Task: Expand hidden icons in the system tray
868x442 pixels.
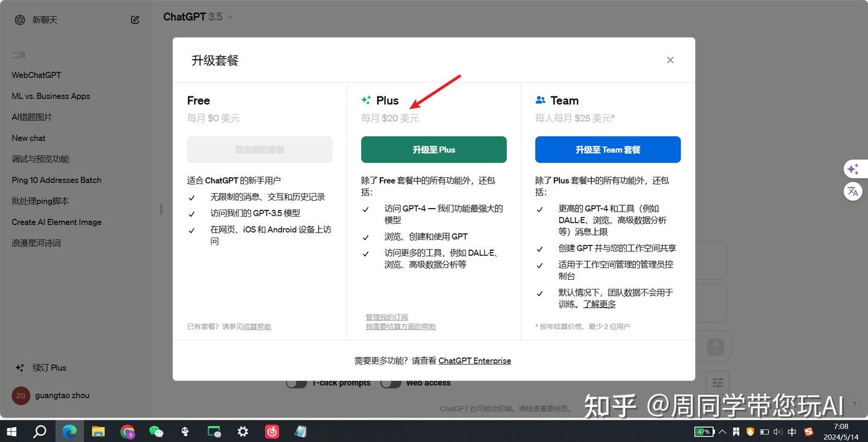Action: [x=722, y=432]
